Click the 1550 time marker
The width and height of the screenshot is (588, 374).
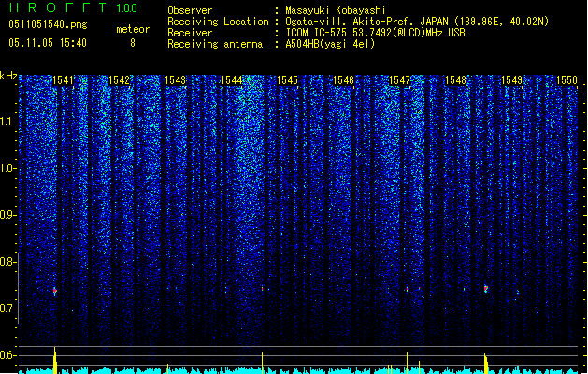click(x=567, y=80)
